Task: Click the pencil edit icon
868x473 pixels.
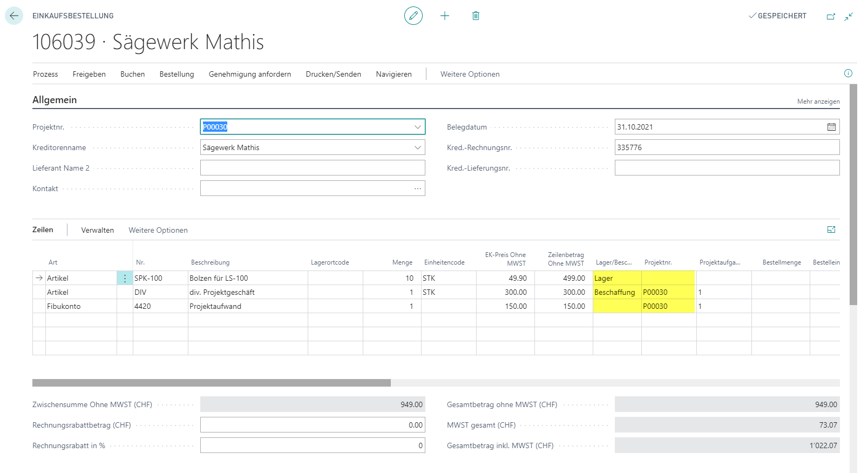Action: coord(413,16)
